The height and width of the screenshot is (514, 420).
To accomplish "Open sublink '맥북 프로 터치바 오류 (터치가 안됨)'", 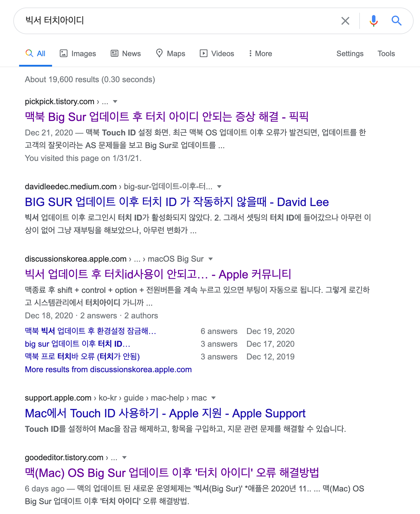I will point(82,357).
